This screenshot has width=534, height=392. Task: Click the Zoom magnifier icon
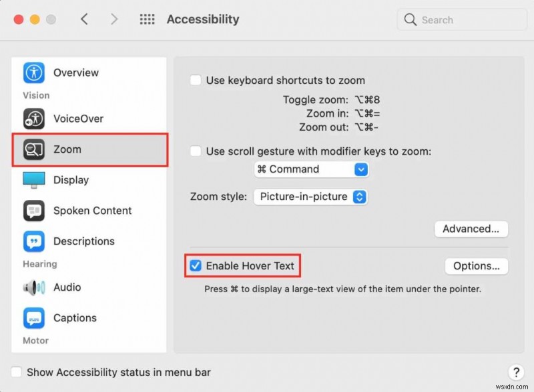[33, 149]
